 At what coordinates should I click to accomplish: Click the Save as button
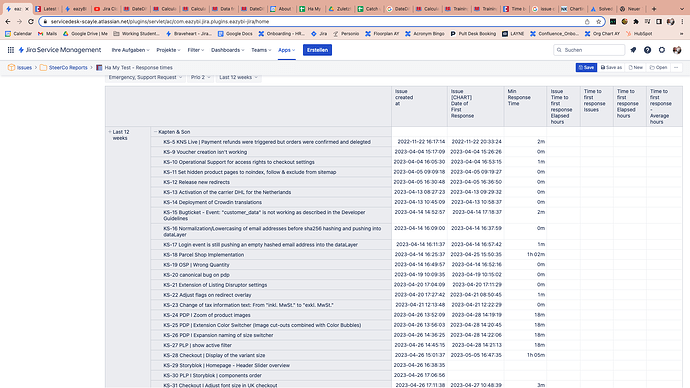click(x=611, y=68)
